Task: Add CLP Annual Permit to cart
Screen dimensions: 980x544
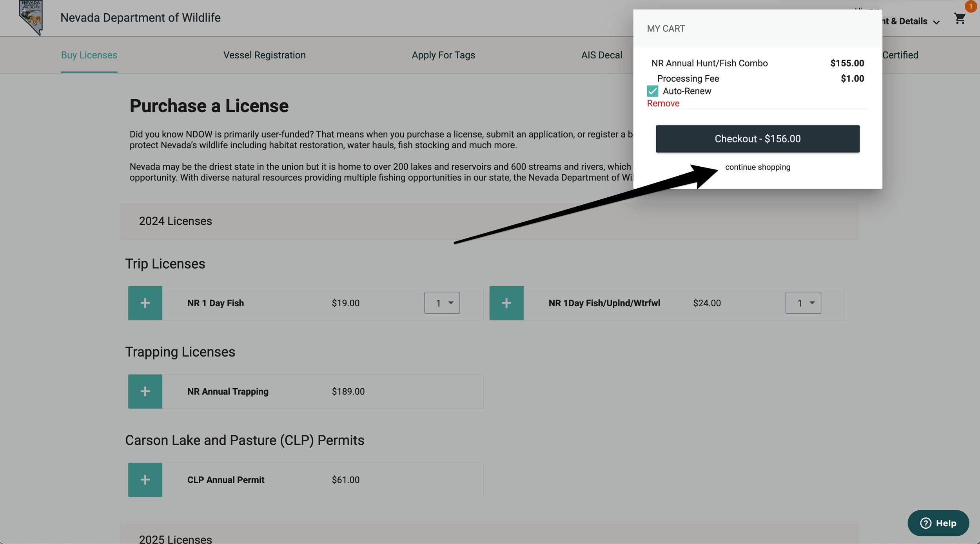Action: pos(145,479)
